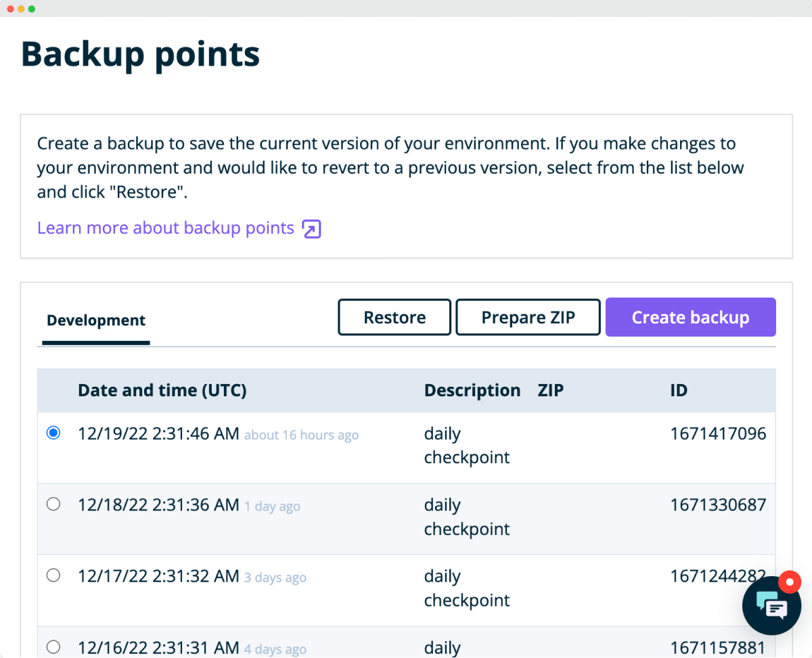Click the already-selected 12/19/22 radio button
The height and width of the screenshot is (658, 812).
[x=53, y=432]
